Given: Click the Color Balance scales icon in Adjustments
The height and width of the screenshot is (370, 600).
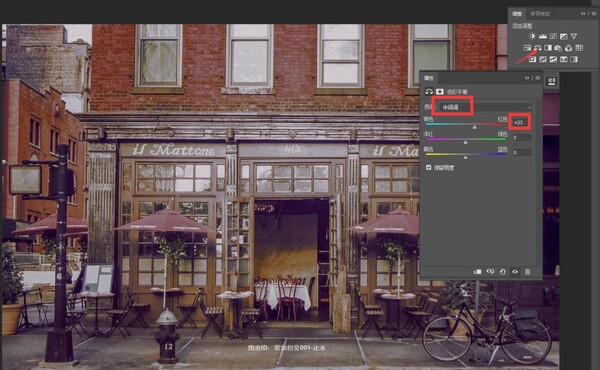Looking at the screenshot, I should (x=538, y=48).
